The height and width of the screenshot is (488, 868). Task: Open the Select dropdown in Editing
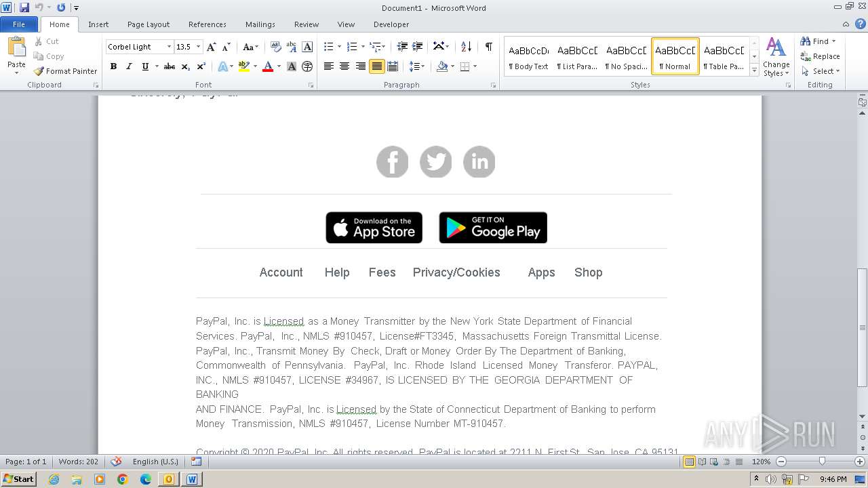pyautogui.click(x=821, y=71)
